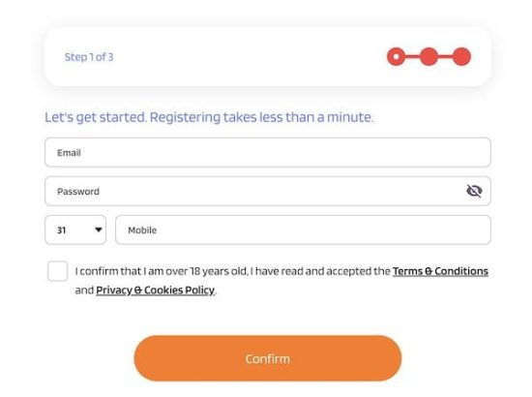The image size is (532, 397).
Task: Focus the Password input field
Action: (x=268, y=191)
